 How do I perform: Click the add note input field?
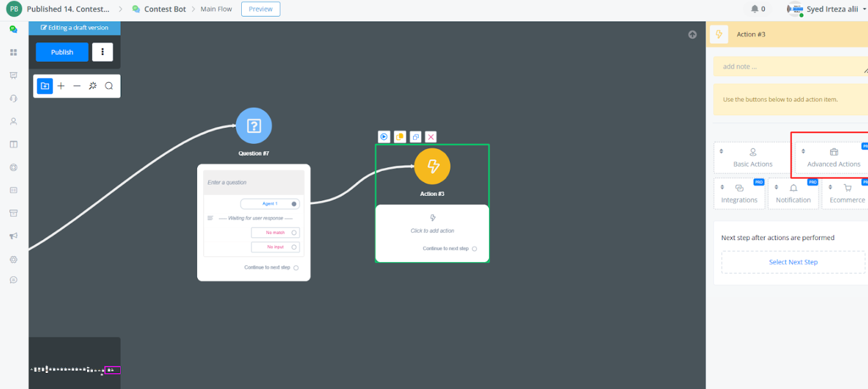(790, 67)
